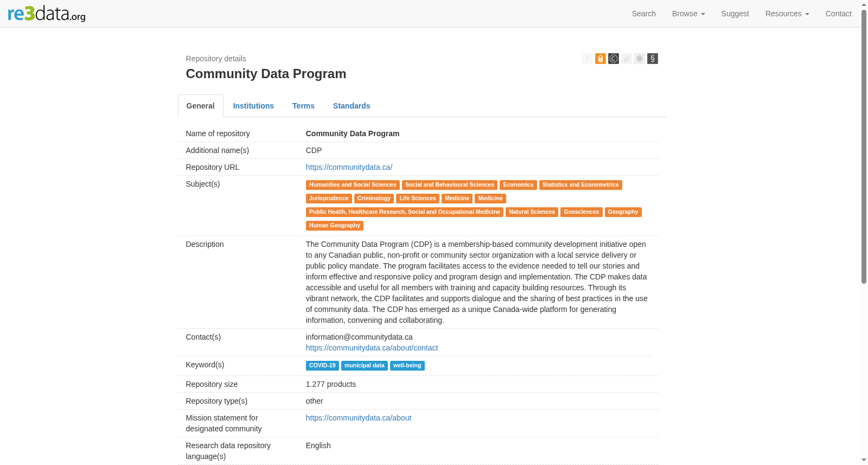Click the email information@communitydata.ca text
Image resolution: width=868 pixels, height=465 pixels.
point(359,337)
